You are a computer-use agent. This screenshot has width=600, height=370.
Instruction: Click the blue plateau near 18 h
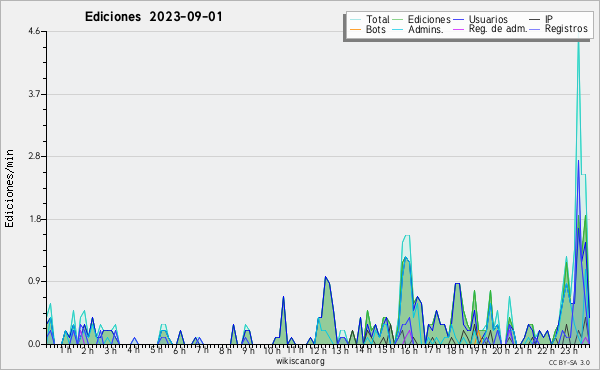pyautogui.click(x=457, y=284)
